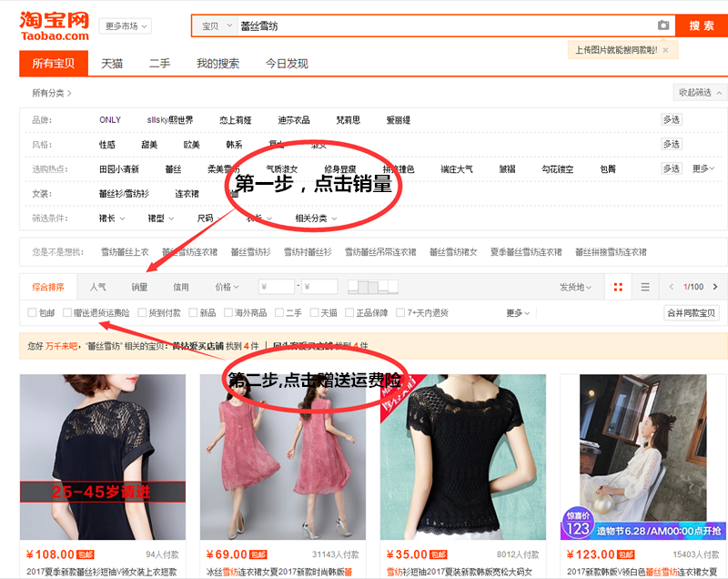The width and height of the screenshot is (728, 579).
Task: Switch to grid view layout
Action: click(x=619, y=287)
